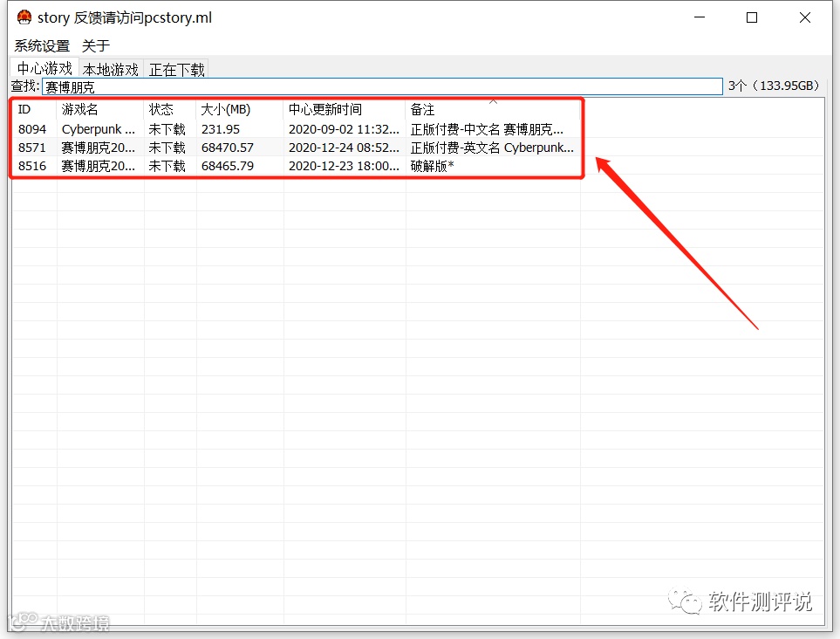840x639 pixels.
Task: Click the size value 68470.57
Action: pos(227,148)
